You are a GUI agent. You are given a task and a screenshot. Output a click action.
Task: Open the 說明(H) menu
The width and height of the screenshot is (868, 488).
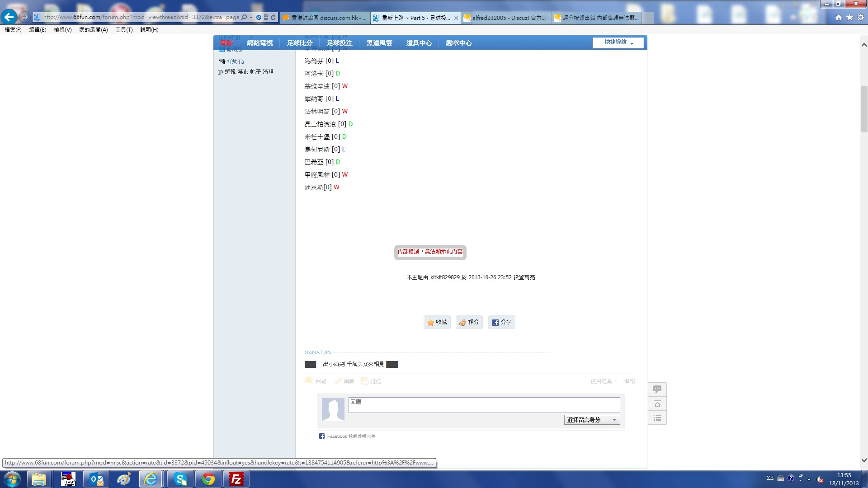[x=149, y=30]
